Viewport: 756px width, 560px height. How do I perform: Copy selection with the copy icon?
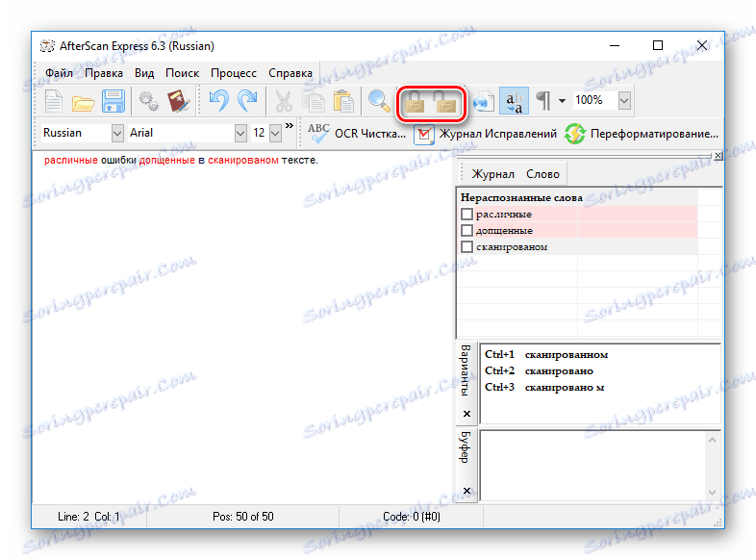[314, 102]
